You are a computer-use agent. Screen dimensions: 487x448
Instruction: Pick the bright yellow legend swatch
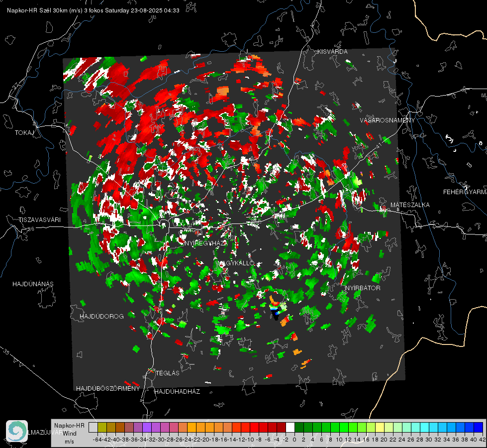(x=380, y=427)
